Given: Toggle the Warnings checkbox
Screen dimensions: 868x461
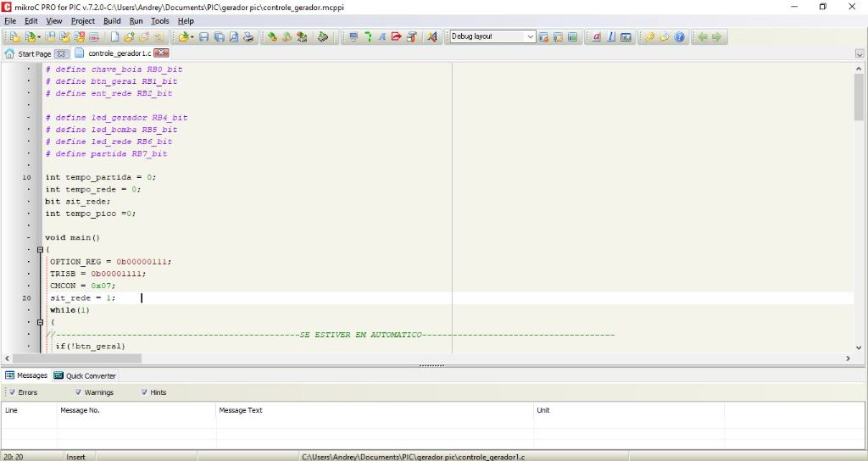Looking at the screenshot, I should [x=78, y=392].
